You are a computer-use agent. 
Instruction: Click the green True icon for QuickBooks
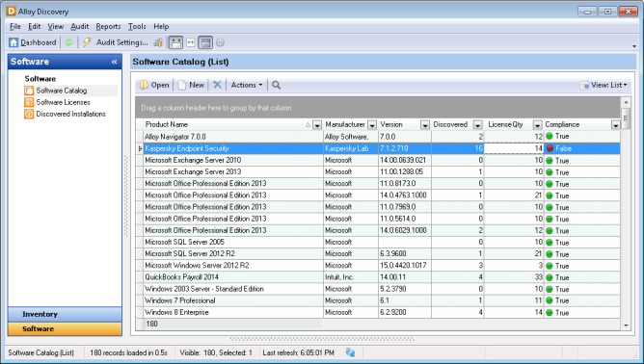tap(550, 277)
